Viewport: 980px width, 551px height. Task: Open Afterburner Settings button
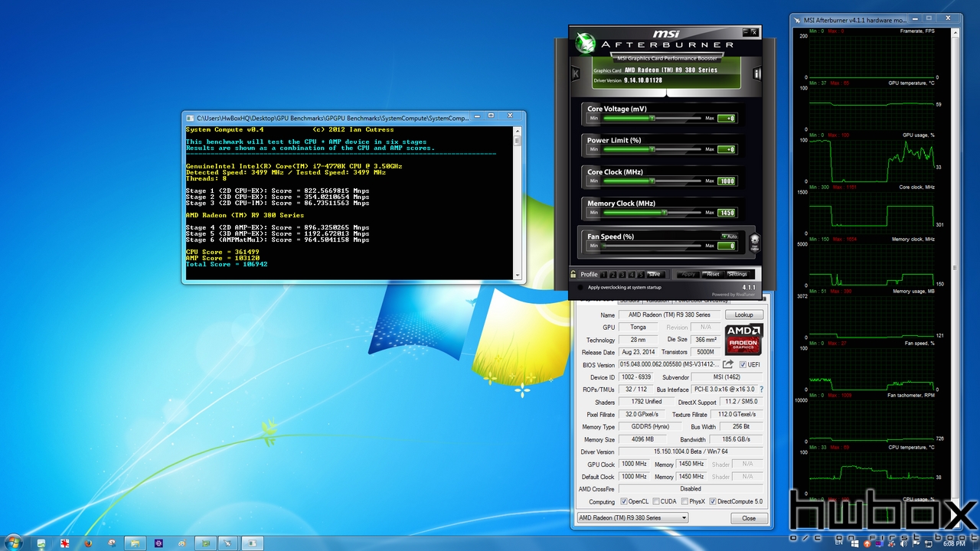[x=737, y=274]
